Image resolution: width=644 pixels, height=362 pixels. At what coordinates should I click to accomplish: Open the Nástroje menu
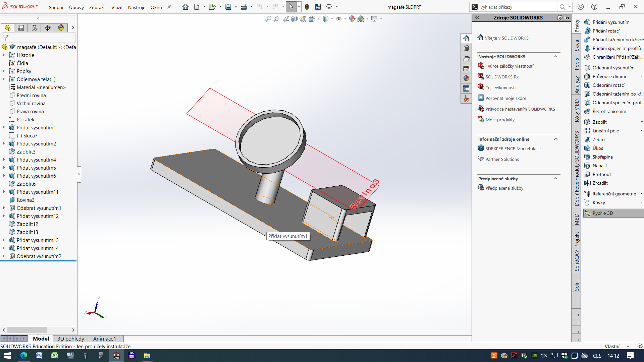(x=137, y=7)
